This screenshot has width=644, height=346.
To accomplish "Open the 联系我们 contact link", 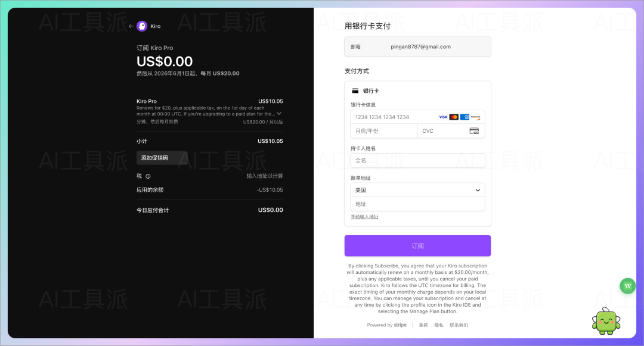I will pos(459,325).
